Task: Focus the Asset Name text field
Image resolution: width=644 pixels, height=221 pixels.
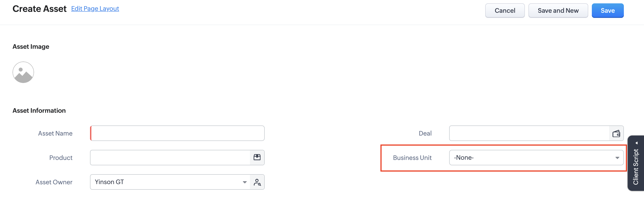Action: tap(177, 133)
